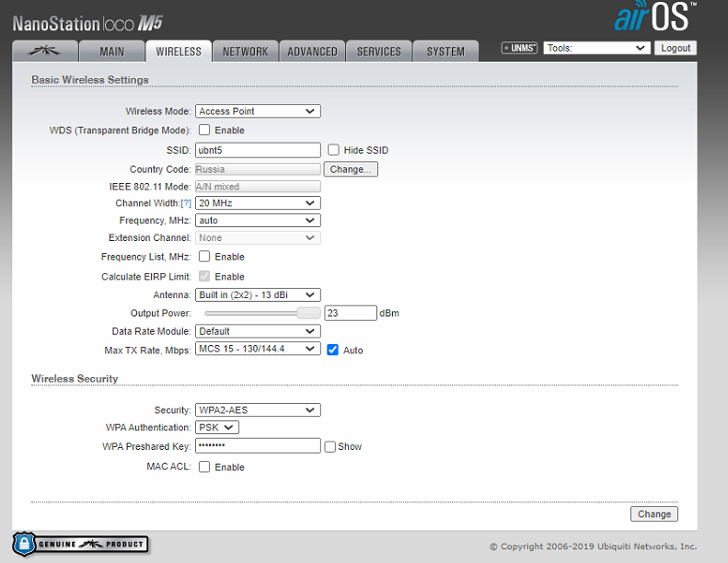Enable WDS Transparent Bridge Mode checkbox
Screen dimensions: 728x563
(204, 130)
